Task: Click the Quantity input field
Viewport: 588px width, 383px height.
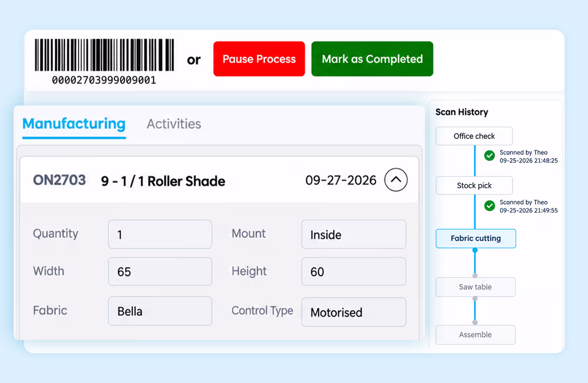Action: click(x=160, y=234)
